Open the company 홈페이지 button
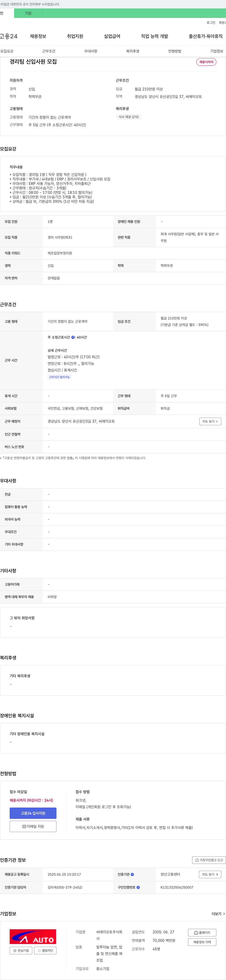The width and height of the screenshot is (226, 980). 202,933
